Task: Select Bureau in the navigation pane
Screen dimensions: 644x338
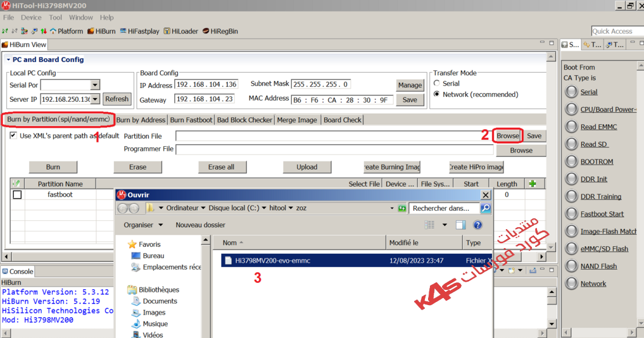Action: coord(148,256)
